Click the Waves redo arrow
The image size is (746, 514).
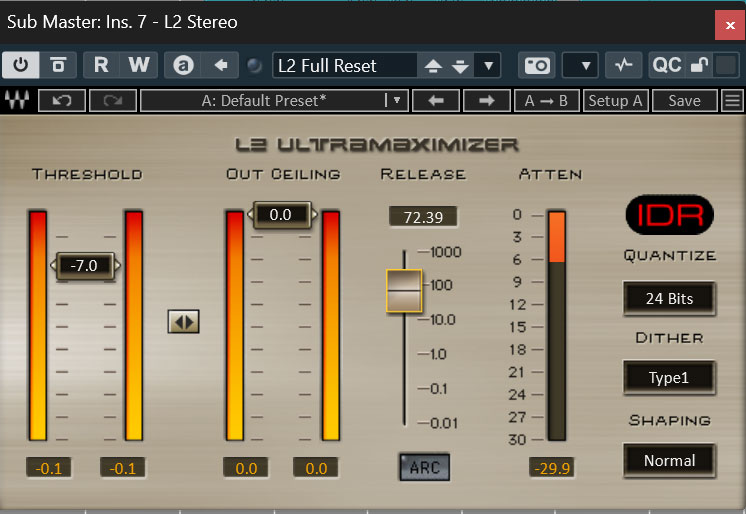click(112, 101)
